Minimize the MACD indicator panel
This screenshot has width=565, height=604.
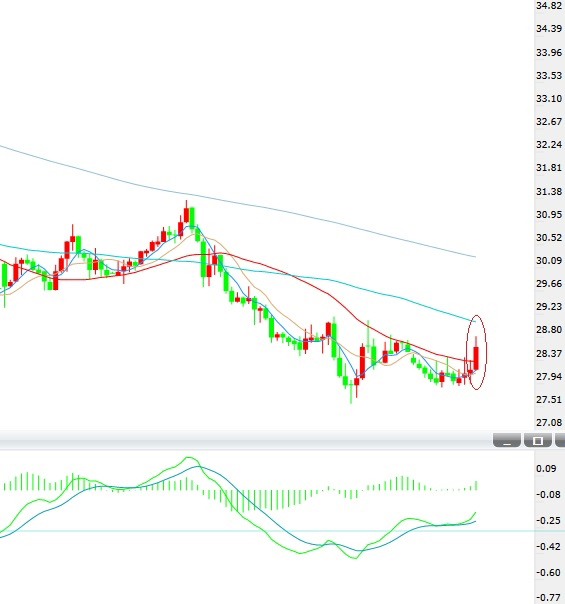(507, 440)
